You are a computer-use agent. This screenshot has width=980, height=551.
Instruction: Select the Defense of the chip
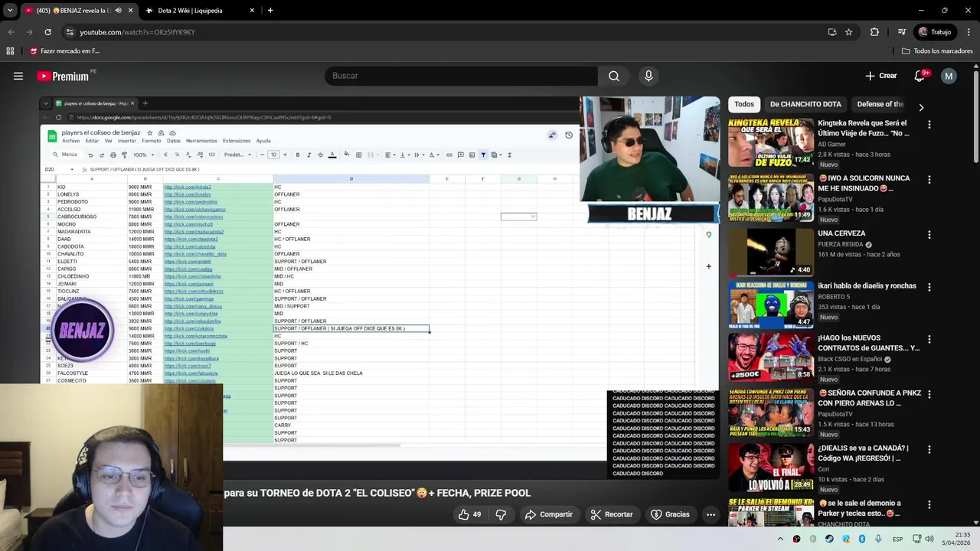880,104
